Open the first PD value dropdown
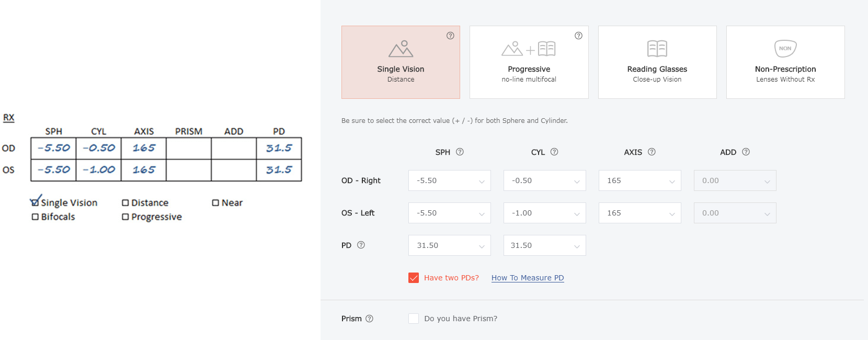This screenshot has height=340, width=868. 450,245
